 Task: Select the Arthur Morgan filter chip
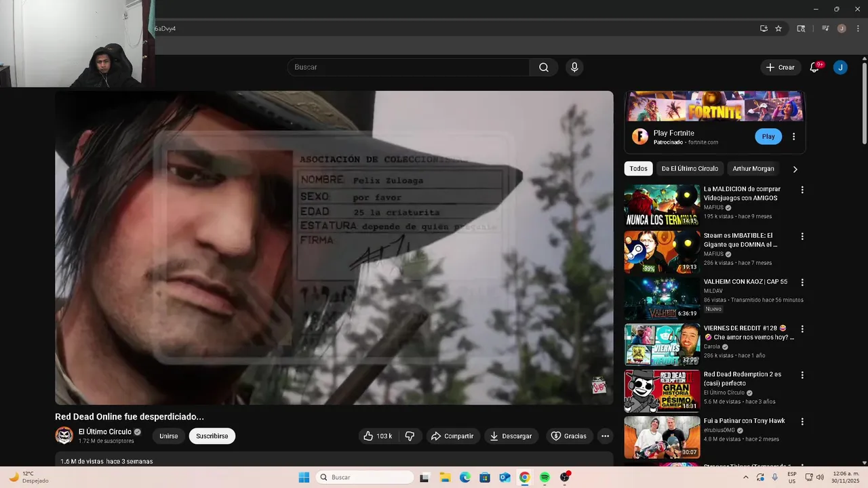click(x=753, y=169)
